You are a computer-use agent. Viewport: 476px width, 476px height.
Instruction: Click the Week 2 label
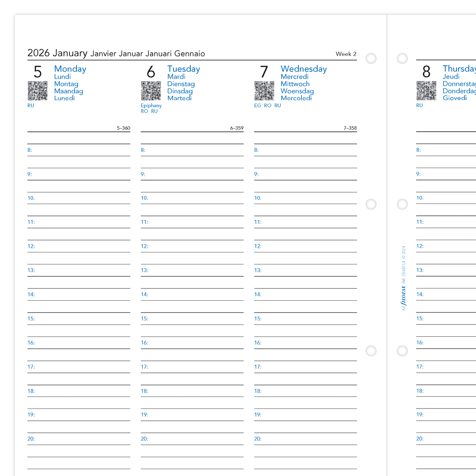[346, 54]
